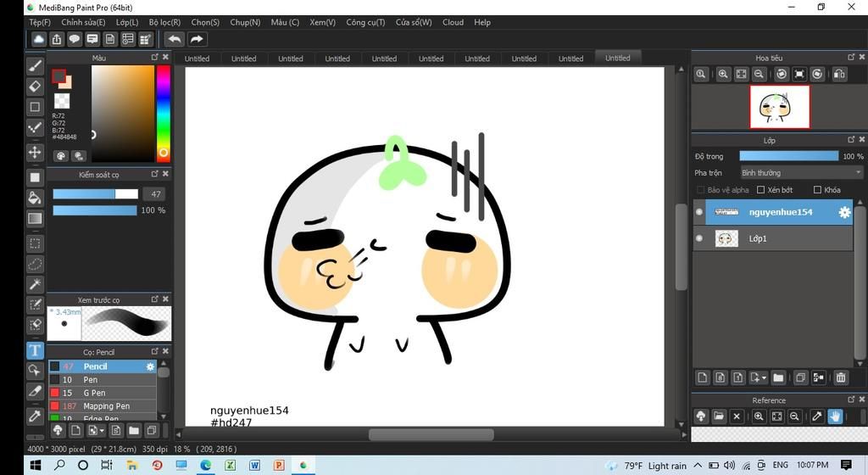Select the Mapping Pen brush
This screenshot has height=475, width=868.
[x=103, y=406]
